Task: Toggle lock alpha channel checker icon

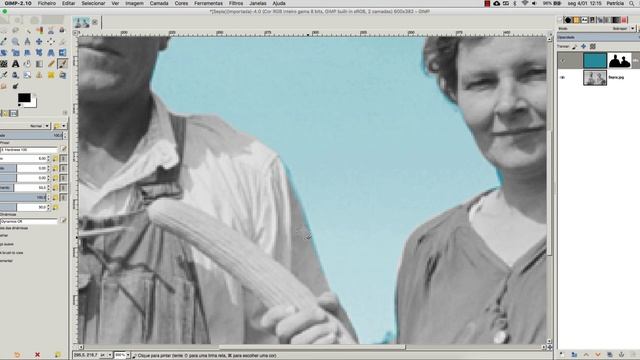Action: (x=593, y=47)
